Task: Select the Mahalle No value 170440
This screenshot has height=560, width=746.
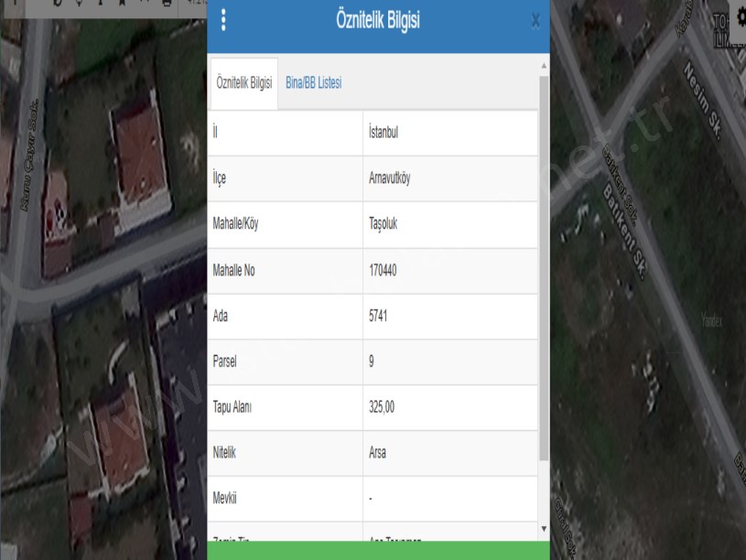Action: pyautogui.click(x=383, y=270)
